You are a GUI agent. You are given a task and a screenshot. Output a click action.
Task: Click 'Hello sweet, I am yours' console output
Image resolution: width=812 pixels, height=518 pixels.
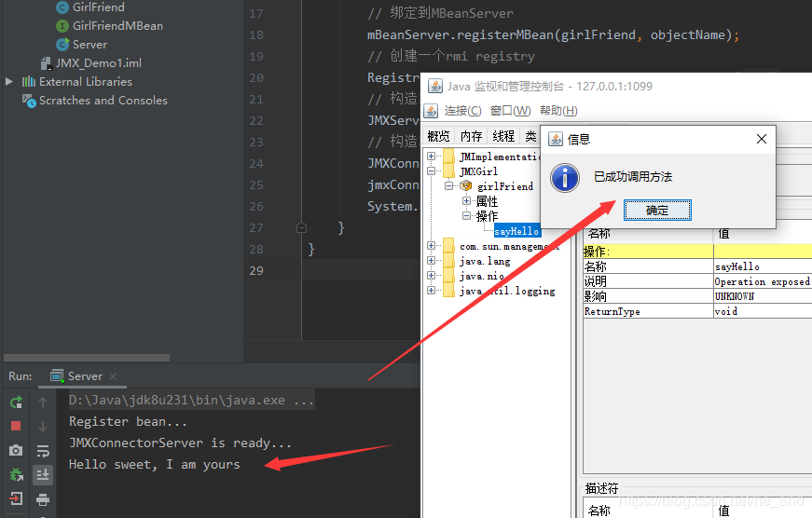point(155,464)
